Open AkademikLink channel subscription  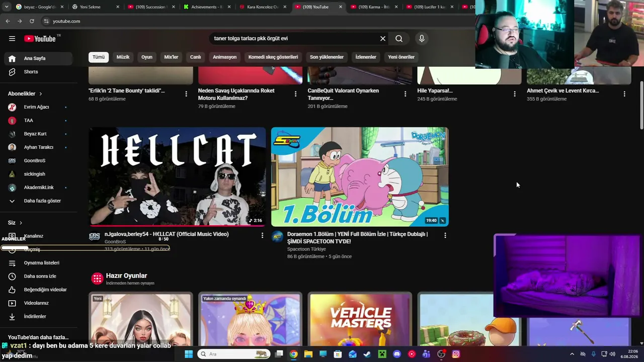click(38, 188)
